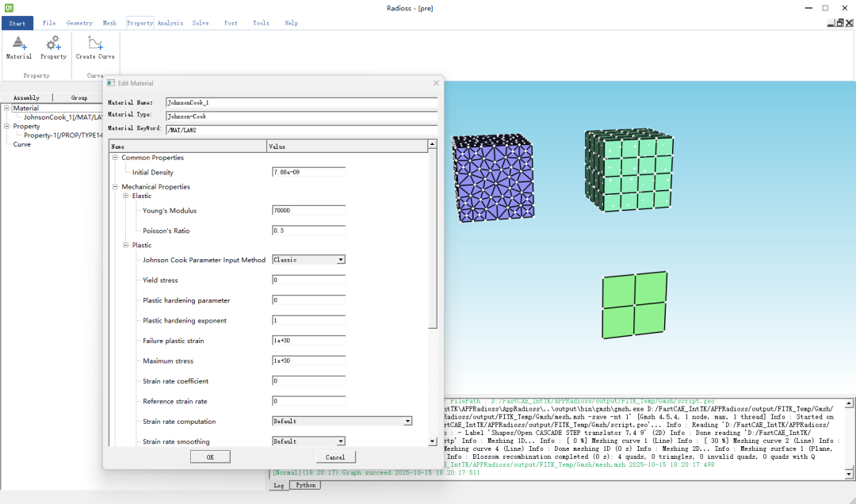The height and width of the screenshot is (504, 856).
Task: Open the Strain rate smoothing dropdown
Action: click(x=308, y=441)
